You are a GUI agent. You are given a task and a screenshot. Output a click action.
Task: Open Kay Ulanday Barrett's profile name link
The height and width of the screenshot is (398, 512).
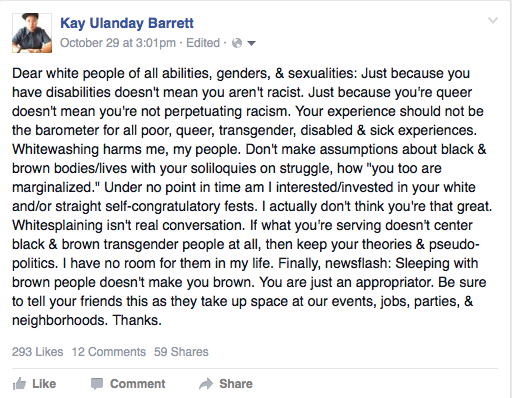[127, 23]
